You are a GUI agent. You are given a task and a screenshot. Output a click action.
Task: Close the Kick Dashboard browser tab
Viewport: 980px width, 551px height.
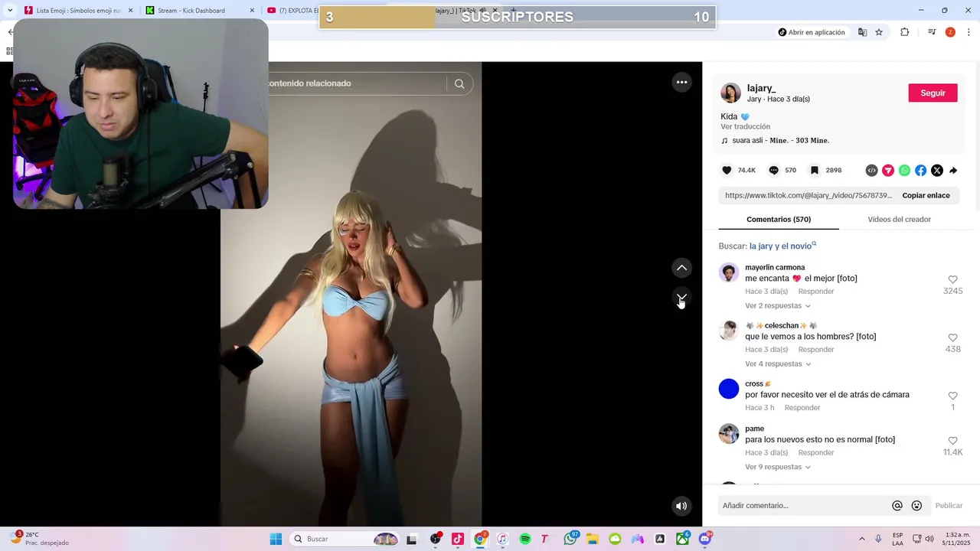tap(252, 11)
